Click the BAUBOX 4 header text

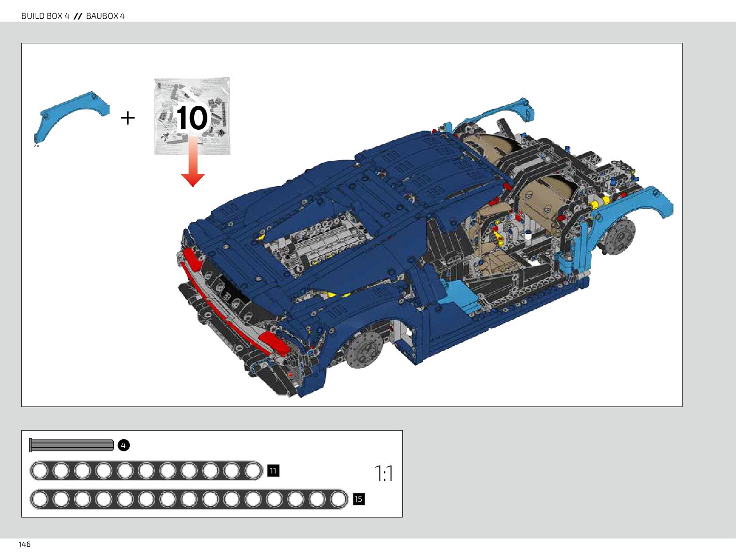click(x=105, y=16)
